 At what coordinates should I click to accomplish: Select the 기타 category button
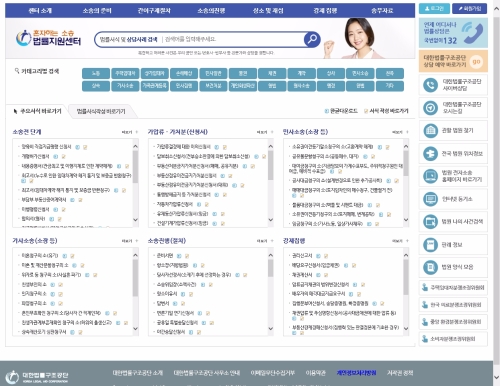pos(390,86)
